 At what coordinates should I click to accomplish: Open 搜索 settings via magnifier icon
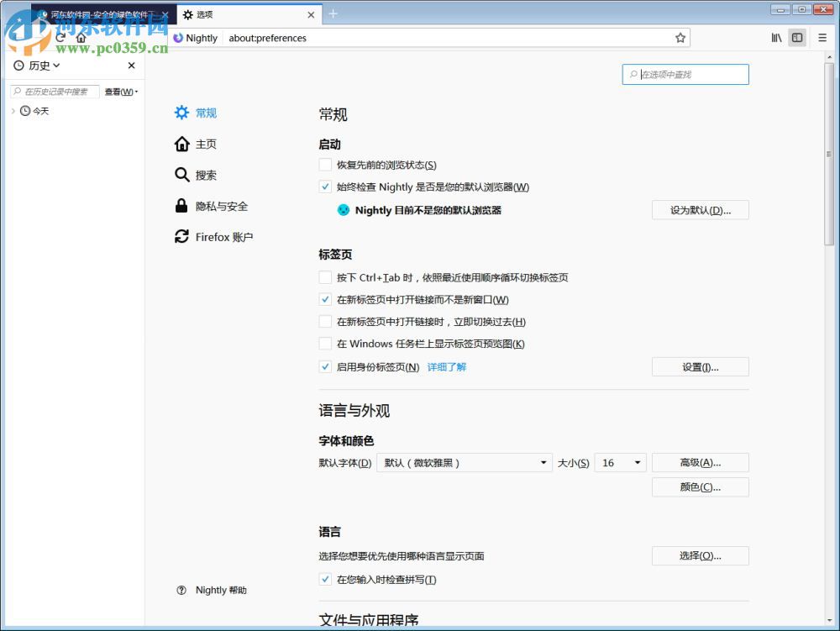pyautogui.click(x=181, y=175)
